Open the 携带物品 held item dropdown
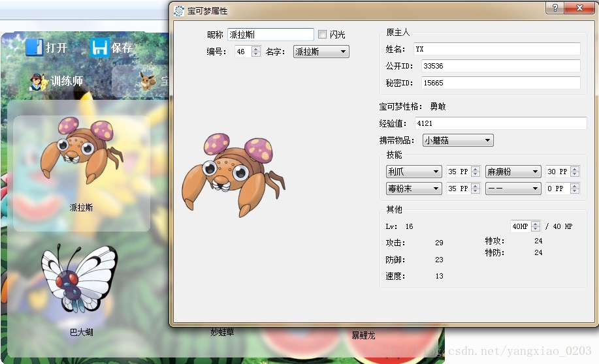The image size is (599, 364). pos(458,140)
